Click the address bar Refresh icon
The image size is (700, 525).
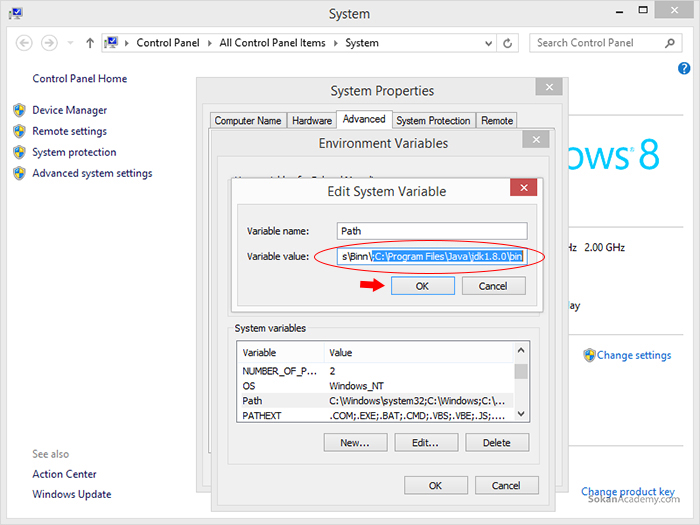point(508,43)
